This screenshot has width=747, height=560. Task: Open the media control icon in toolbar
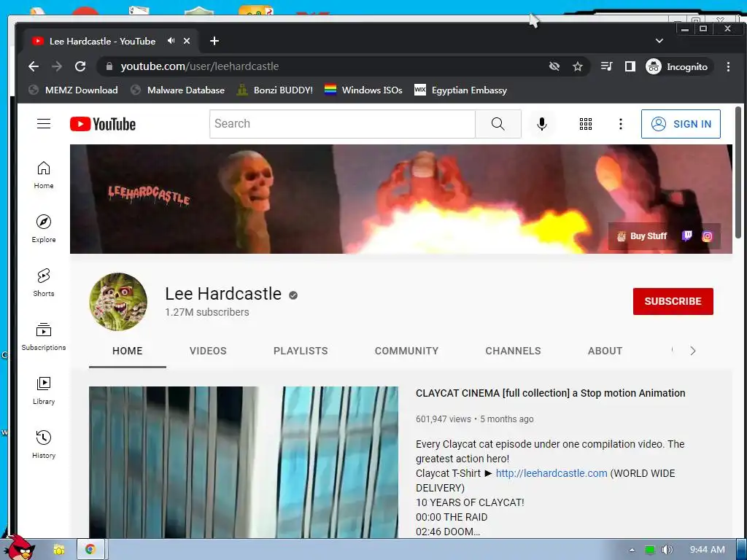pos(606,66)
